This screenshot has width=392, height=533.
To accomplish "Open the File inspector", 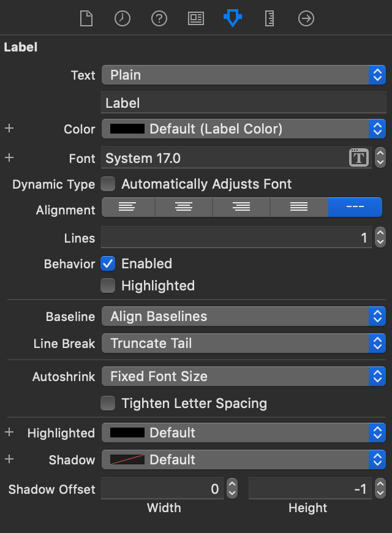I will [86, 18].
